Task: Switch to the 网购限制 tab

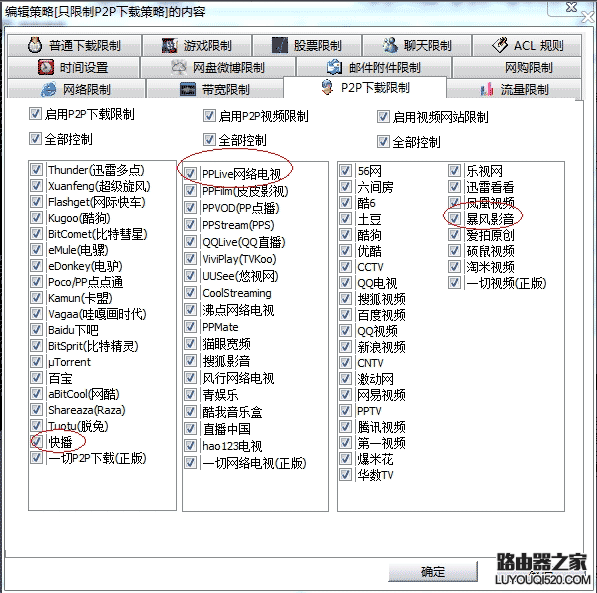Action: point(517,67)
